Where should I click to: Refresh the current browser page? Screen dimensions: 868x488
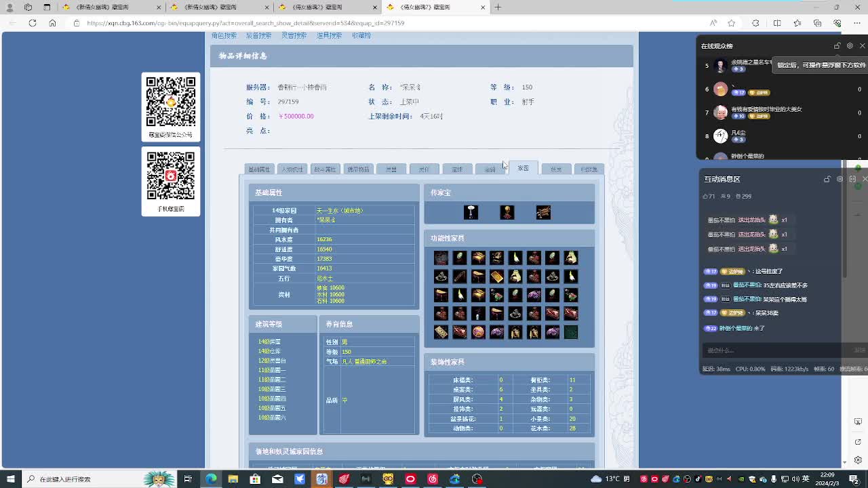(x=32, y=23)
